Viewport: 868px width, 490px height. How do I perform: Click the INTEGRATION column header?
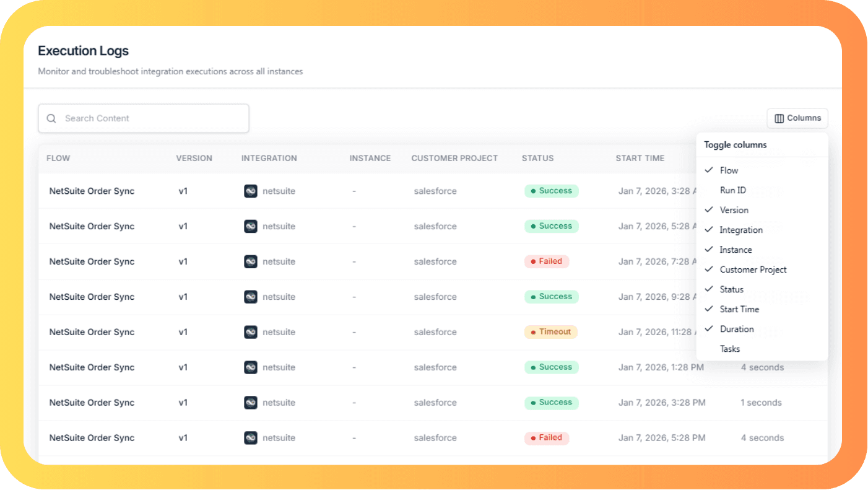click(x=269, y=158)
